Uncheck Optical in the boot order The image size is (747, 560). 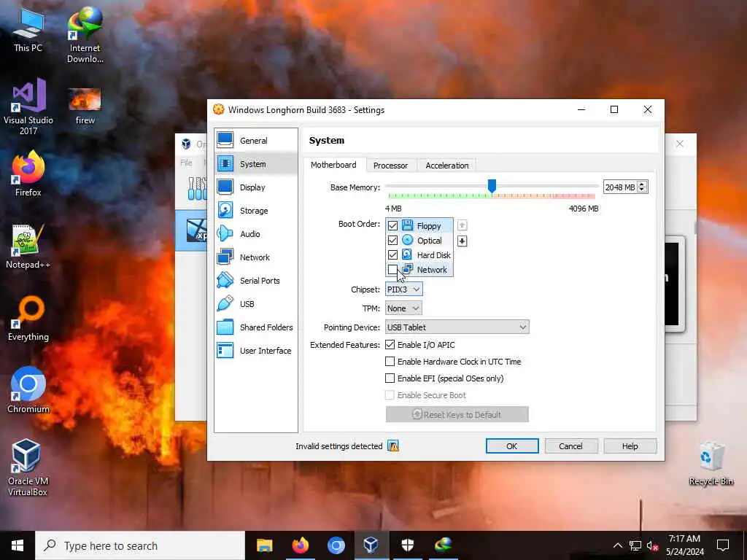(392, 241)
